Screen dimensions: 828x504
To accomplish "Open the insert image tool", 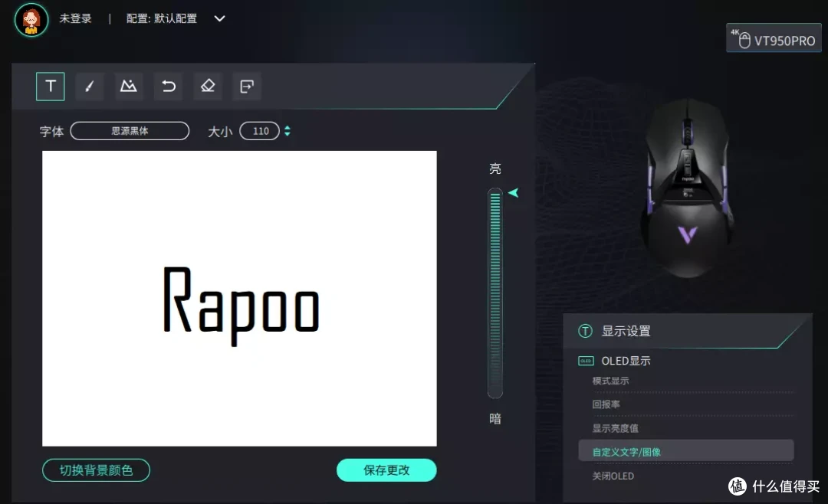I will click(x=128, y=86).
